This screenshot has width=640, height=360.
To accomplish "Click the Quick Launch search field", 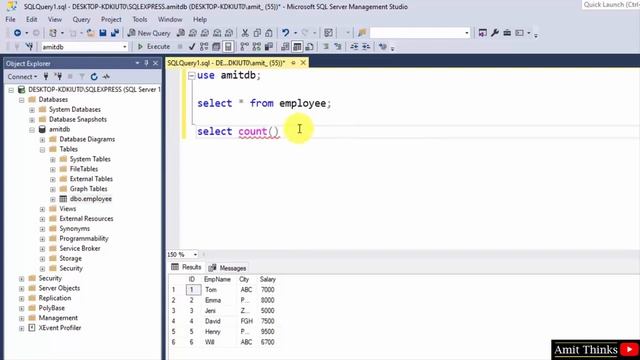I will pos(611,5).
